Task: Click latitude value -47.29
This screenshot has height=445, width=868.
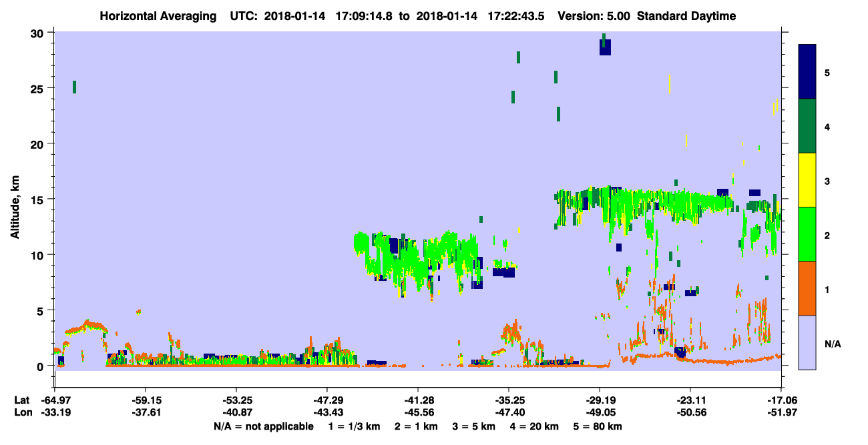Action: (327, 400)
